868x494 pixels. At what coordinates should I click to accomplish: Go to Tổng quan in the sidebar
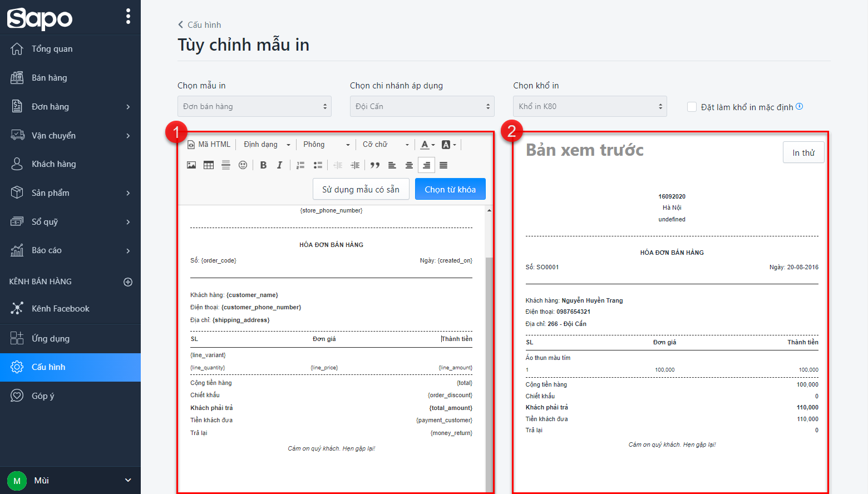[70, 49]
